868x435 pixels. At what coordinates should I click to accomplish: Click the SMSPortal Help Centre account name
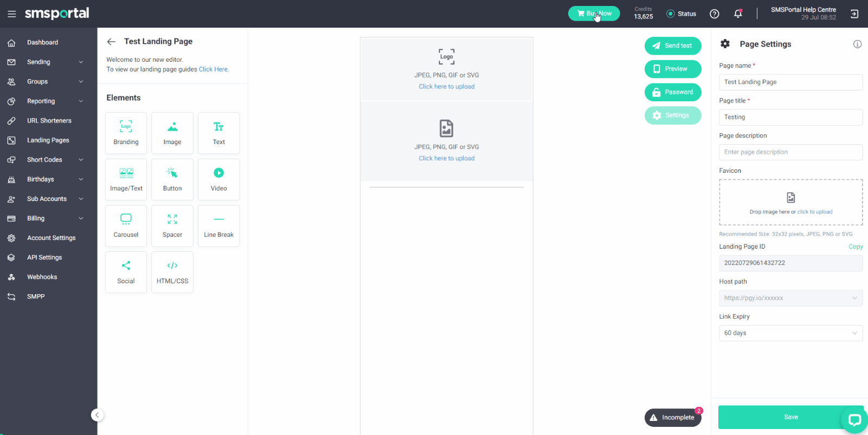coord(803,10)
